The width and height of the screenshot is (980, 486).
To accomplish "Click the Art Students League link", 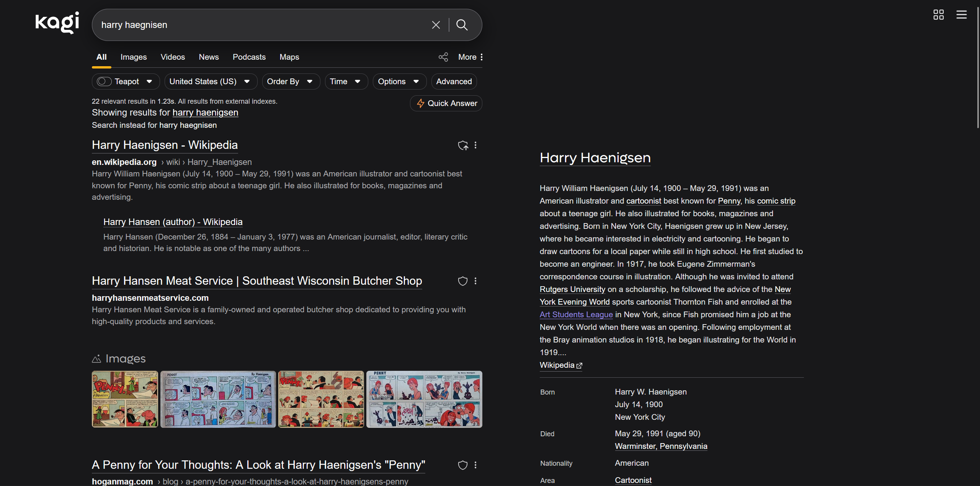I will point(576,315).
